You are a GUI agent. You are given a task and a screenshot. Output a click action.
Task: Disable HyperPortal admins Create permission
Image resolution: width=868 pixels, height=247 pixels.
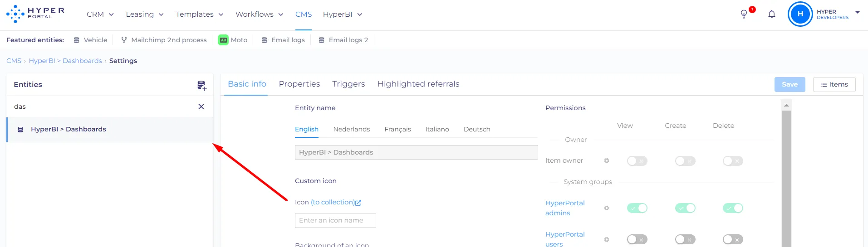pos(685,208)
